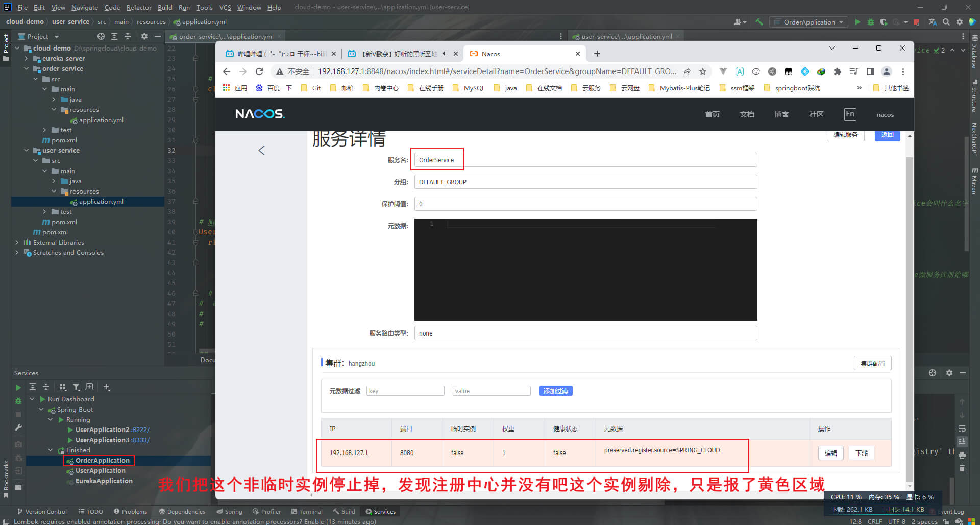Switch to the Terminal tool window tab
The height and width of the screenshot is (525, 980).
(x=307, y=511)
